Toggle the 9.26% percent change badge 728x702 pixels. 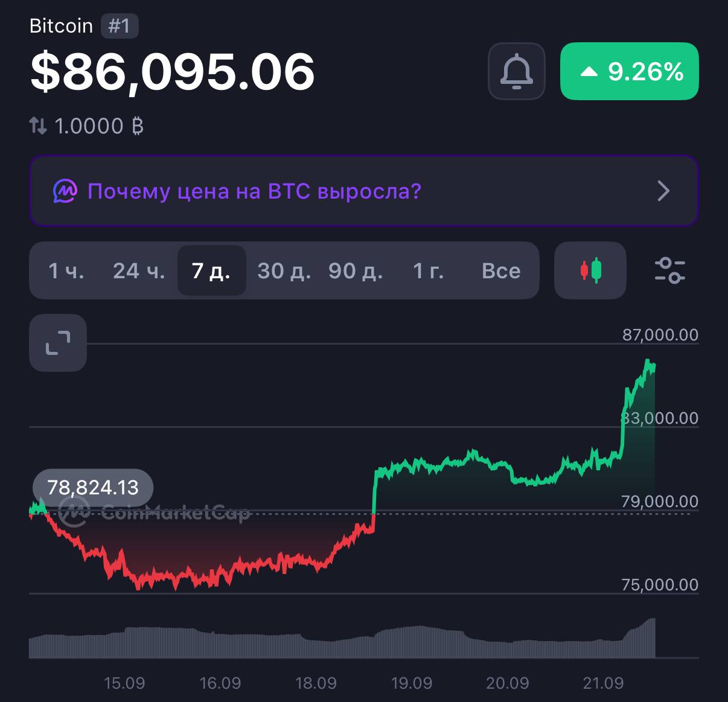click(630, 71)
